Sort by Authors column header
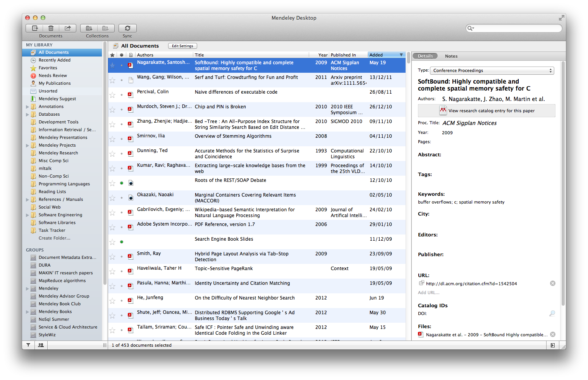This screenshot has width=588, height=380. click(164, 55)
